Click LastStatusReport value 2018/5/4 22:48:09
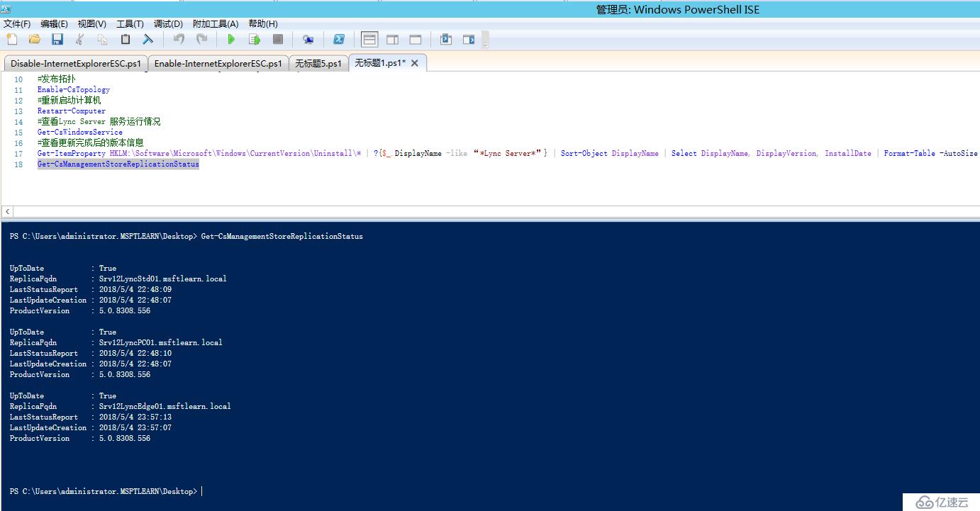Screen dimensions: 980x511 point(135,290)
